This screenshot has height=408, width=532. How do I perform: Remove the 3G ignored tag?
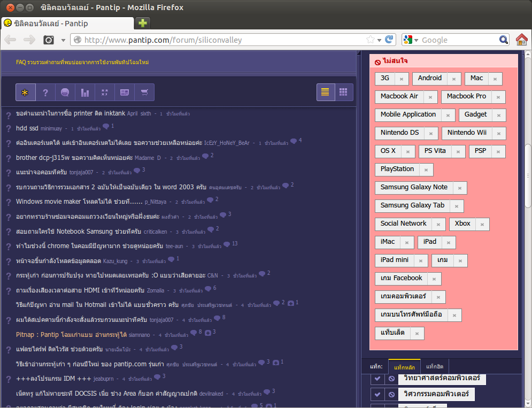click(x=402, y=79)
